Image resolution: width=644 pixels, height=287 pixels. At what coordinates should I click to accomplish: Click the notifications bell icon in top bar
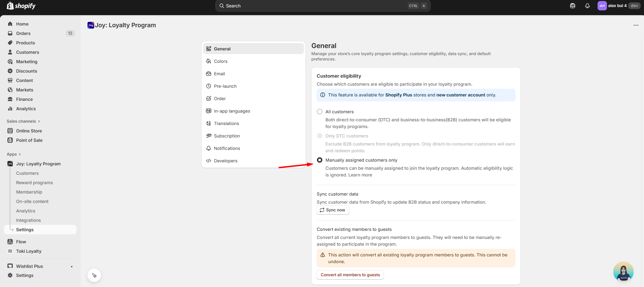[587, 6]
